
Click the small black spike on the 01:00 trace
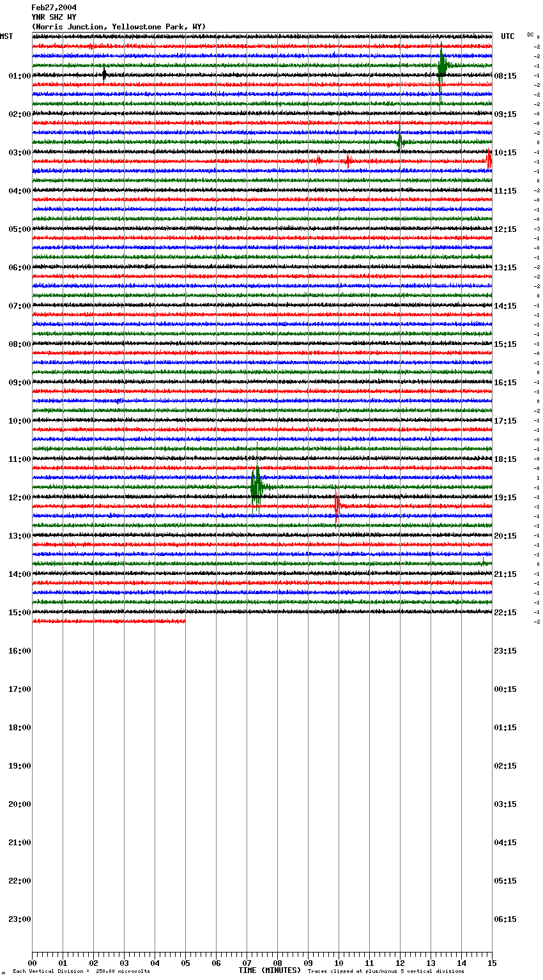click(x=104, y=74)
